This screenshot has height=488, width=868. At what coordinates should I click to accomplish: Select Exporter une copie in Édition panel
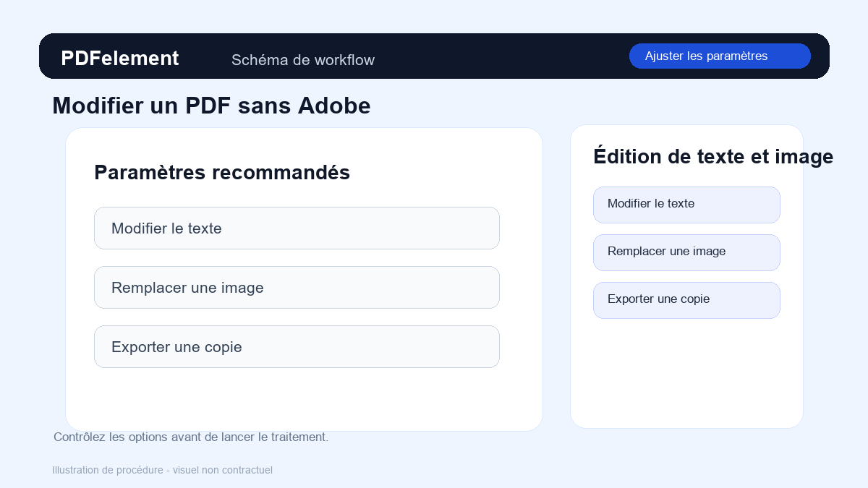686,301
